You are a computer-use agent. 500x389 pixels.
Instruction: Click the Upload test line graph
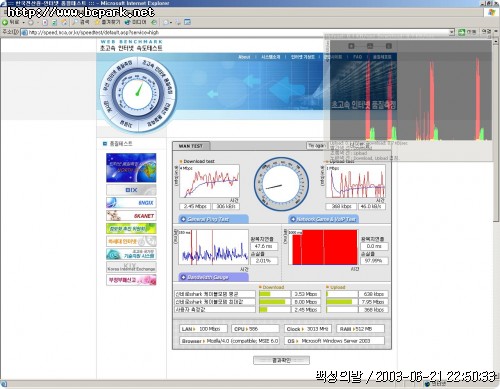(355, 181)
